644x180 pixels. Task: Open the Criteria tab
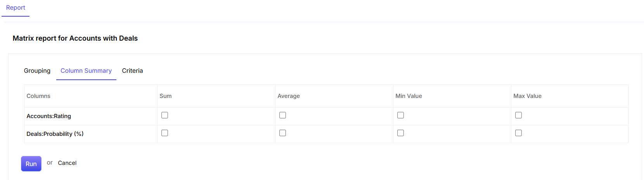(132, 71)
